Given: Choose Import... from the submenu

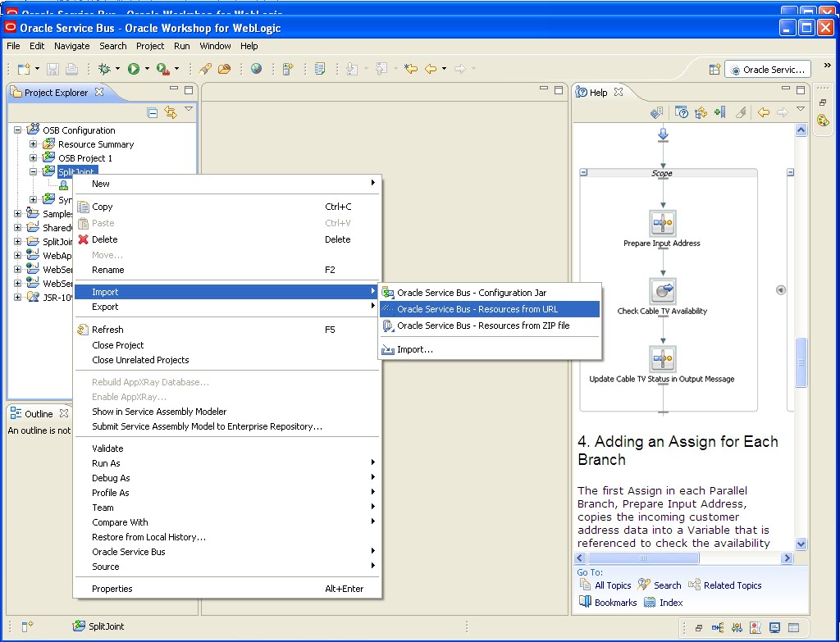Looking at the screenshot, I should pyautogui.click(x=491, y=349).
